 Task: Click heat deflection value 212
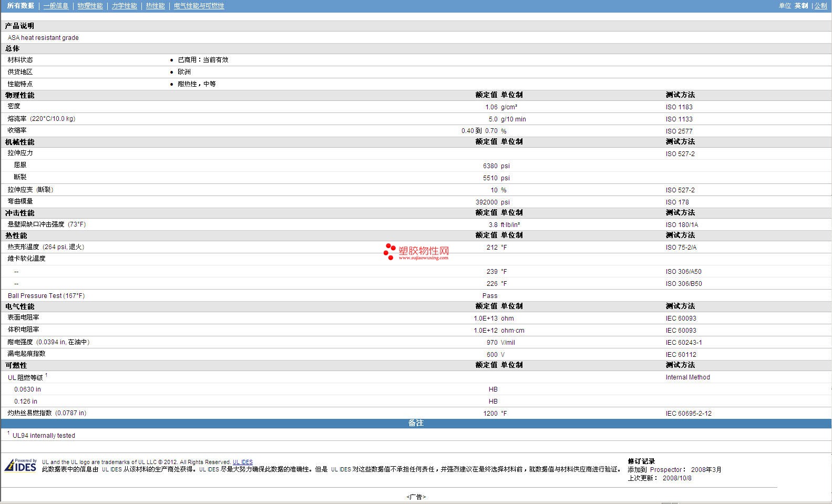[492, 248]
